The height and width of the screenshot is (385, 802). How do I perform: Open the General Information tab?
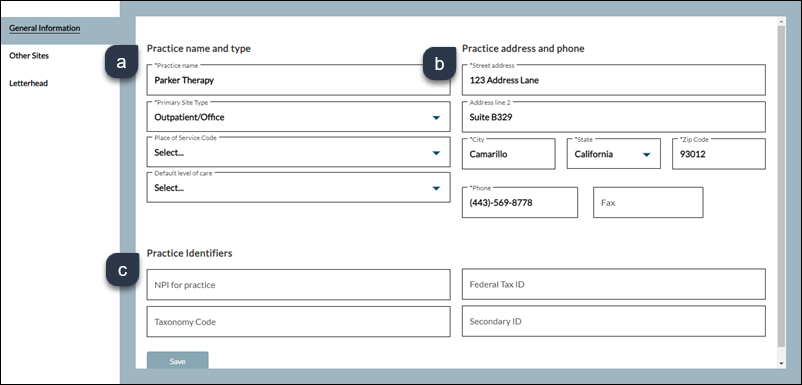coord(44,28)
